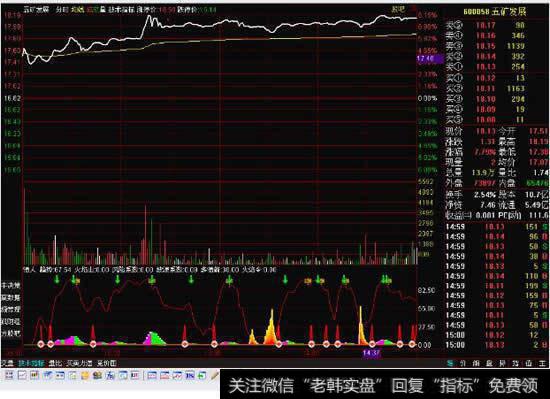Click the grid layout icon in bottom toolbar
This screenshot has width=550, height=399.
pyautogui.click(x=9, y=376)
